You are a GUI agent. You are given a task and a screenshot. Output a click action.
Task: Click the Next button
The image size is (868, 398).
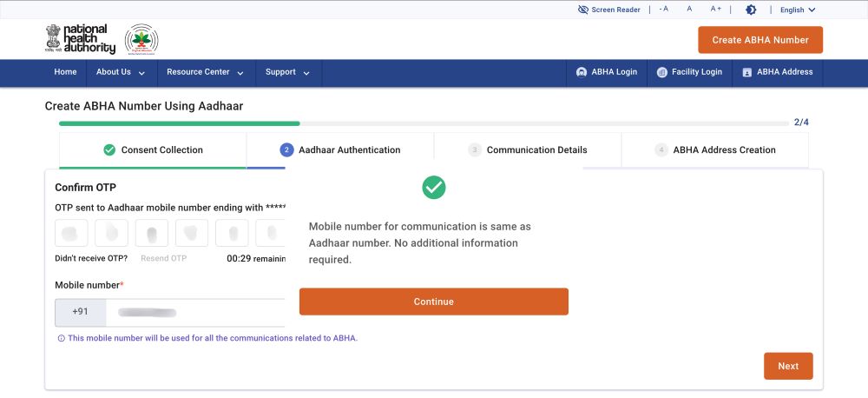point(788,366)
